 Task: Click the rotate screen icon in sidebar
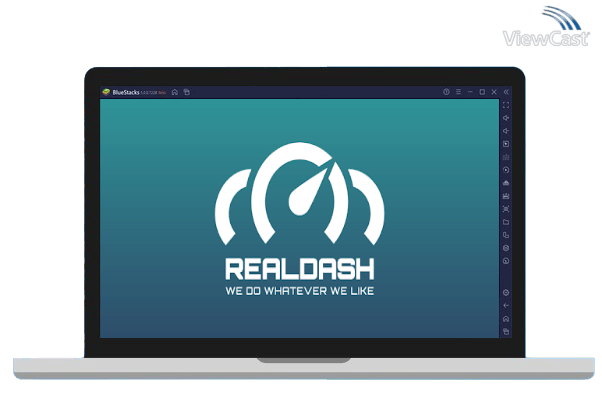tap(506, 235)
